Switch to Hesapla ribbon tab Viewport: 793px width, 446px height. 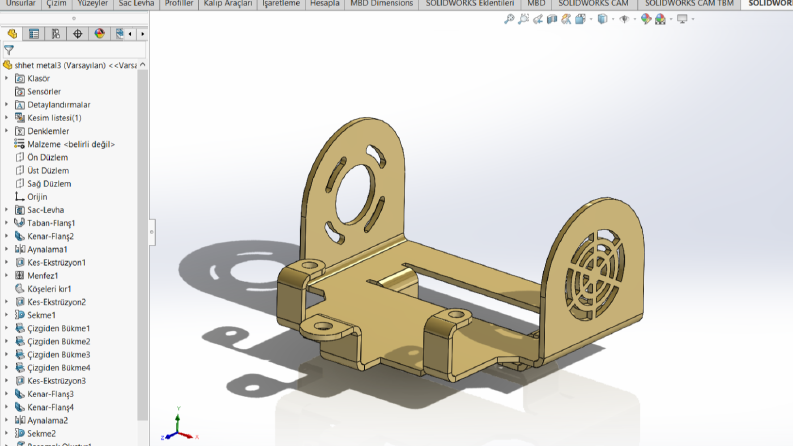[325, 4]
